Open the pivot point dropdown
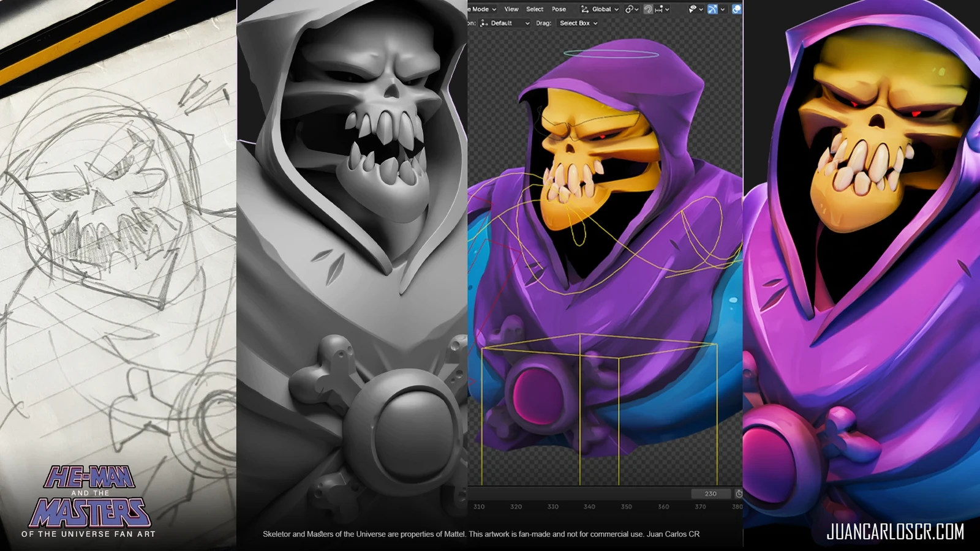 (632, 9)
